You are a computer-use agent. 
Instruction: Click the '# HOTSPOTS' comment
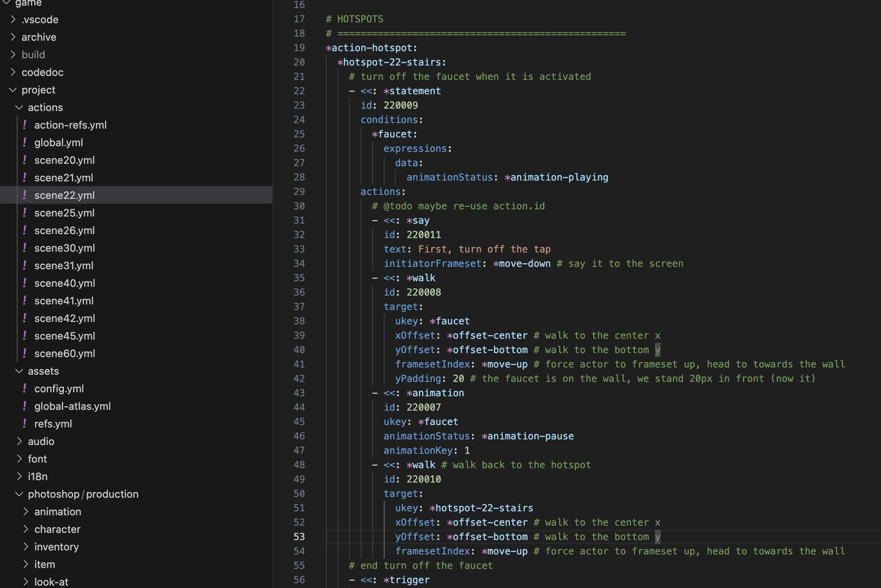pos(355,19)
